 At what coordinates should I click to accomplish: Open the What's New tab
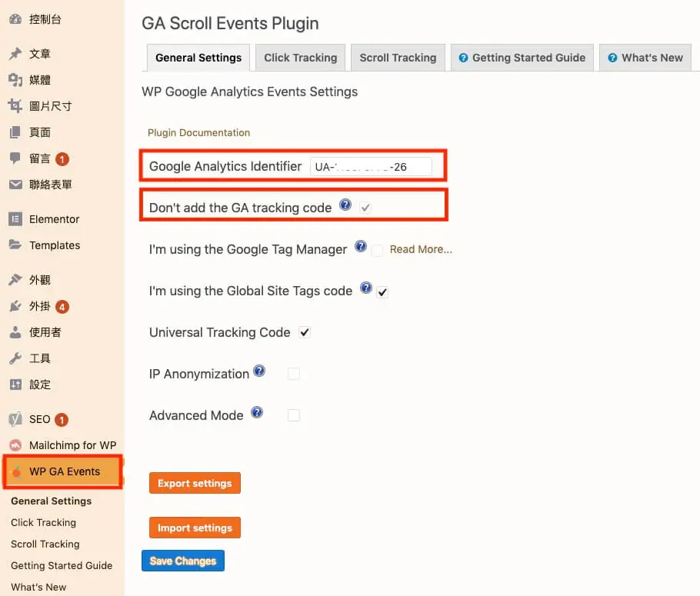pyautogui.click(x=645, y=58)
